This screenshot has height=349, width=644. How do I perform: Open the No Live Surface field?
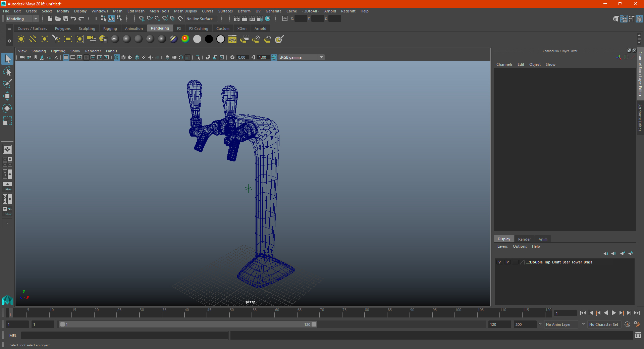pyautogui.click(x=201, y=19)
